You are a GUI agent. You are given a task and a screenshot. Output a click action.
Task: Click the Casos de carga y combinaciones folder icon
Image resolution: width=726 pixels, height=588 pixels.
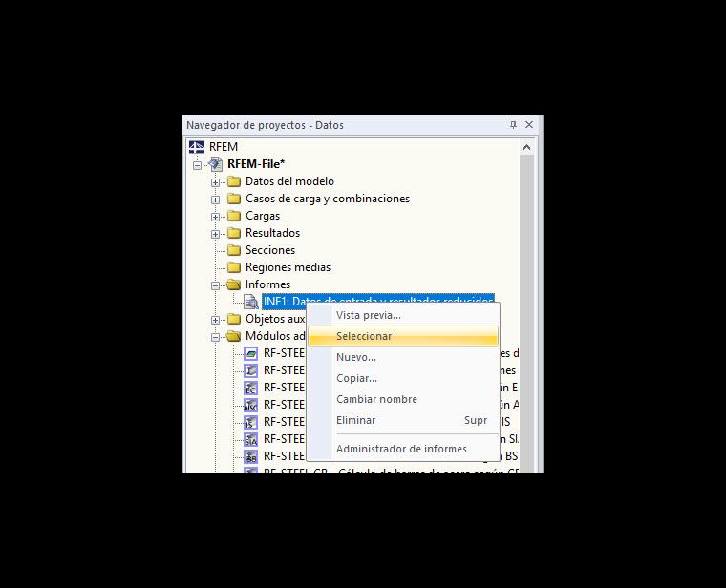point(234,199)
